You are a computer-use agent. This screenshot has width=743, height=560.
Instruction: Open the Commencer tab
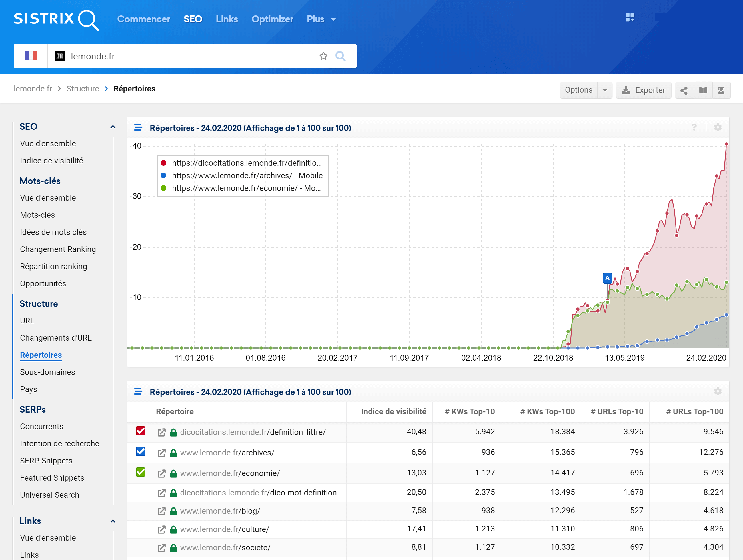coord(143,19)
